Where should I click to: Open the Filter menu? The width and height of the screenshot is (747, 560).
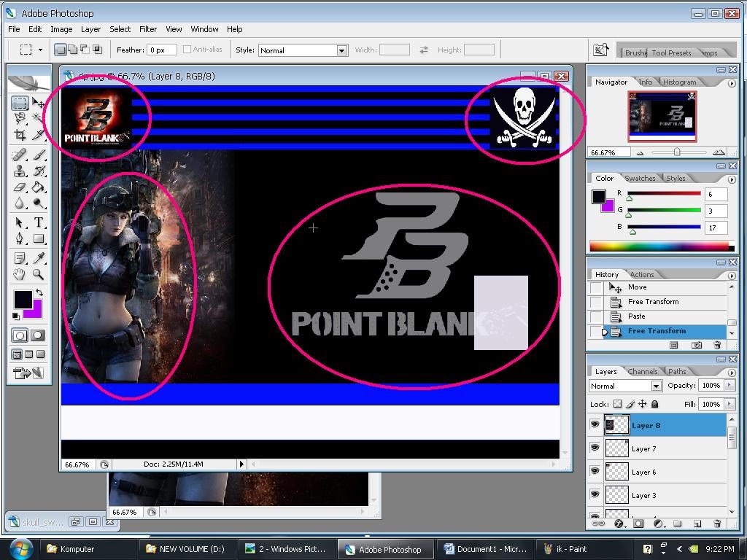click(x=147, y=29)
